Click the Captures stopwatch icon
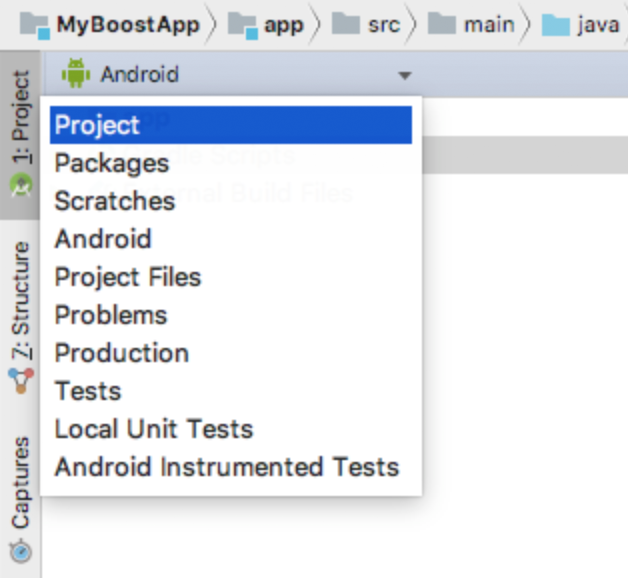The height and width of the screenshot is (578, 628). pos(20,552)
